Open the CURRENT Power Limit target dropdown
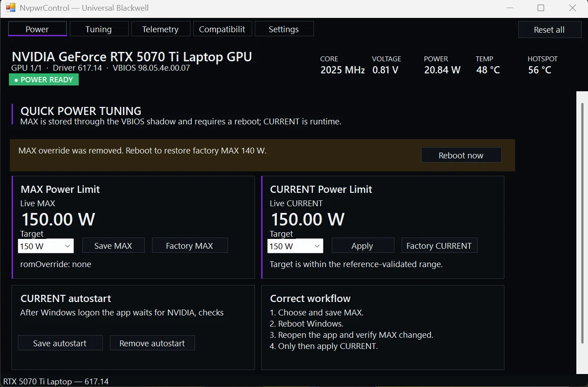Image resolution: width=588 pixels, height=387 pixels. tap(295, 246)
